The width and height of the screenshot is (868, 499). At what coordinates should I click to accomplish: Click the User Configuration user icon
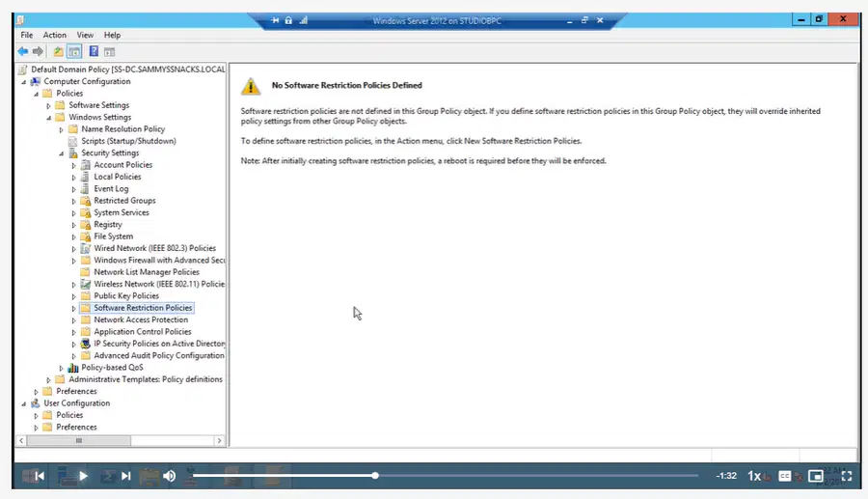[x=36, y=403]
